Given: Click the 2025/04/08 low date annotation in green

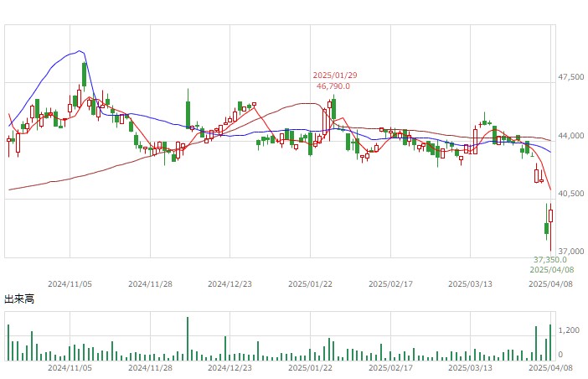Looking at the screenshot, I should 552,269.
